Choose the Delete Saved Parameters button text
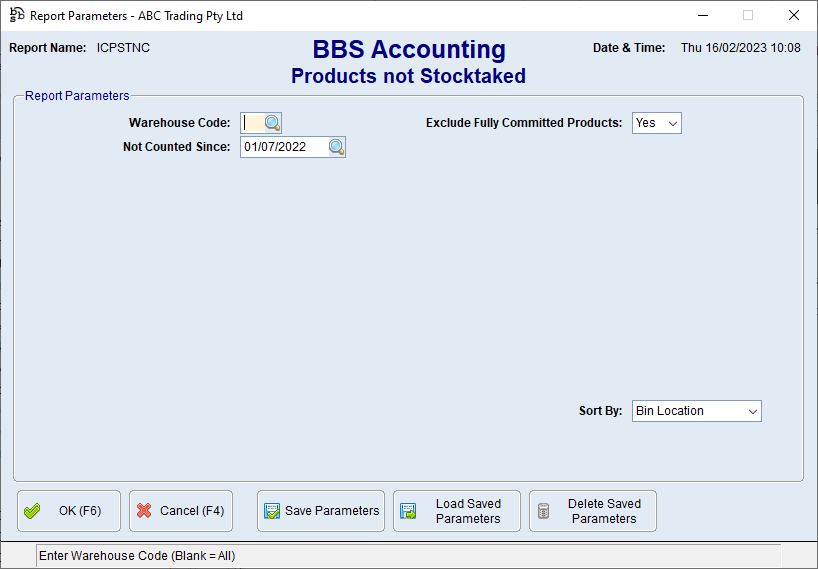The width and height of the screenshot is (818, 569). tap(604, 511)
